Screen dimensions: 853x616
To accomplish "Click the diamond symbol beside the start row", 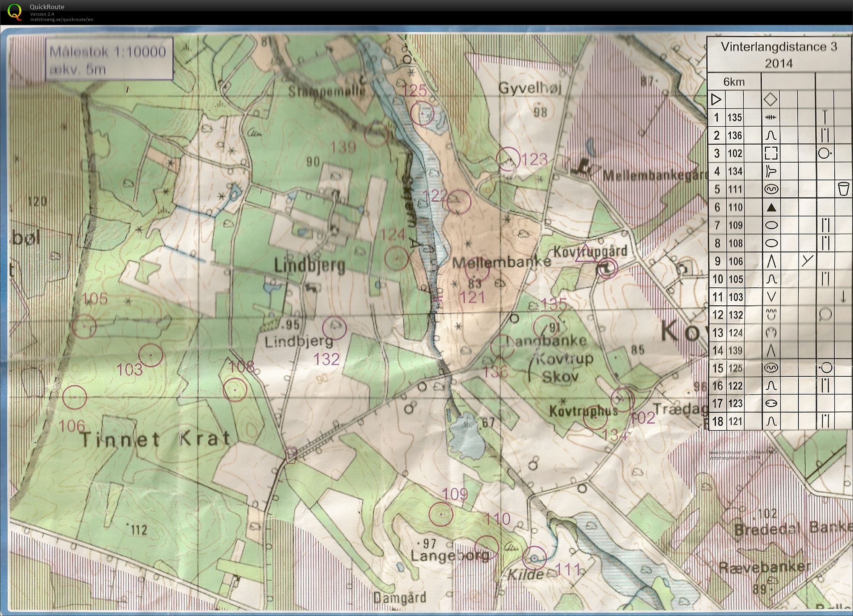I will [770, 100].
